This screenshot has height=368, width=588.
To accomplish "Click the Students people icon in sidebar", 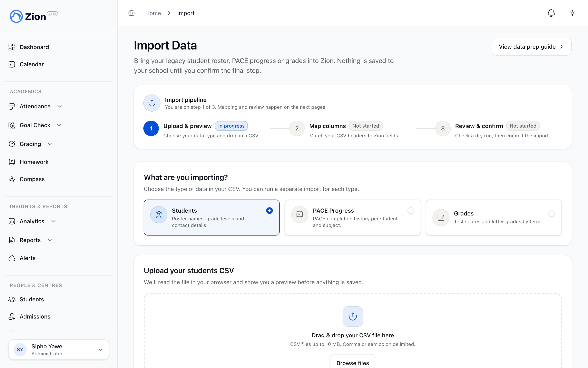I will click(12, 299).
